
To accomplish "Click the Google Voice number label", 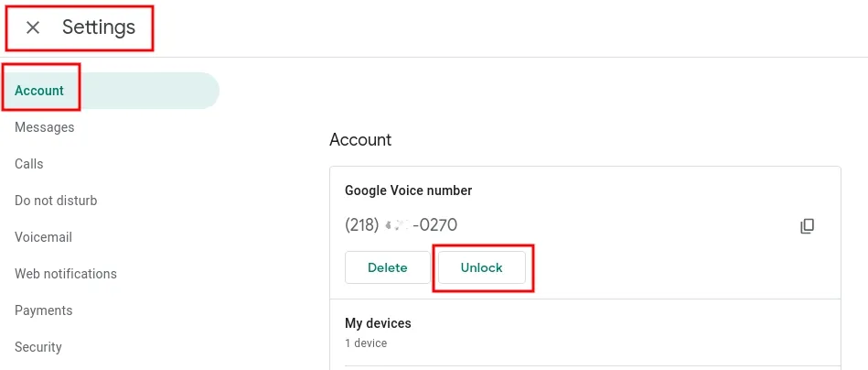I will click(x=409, y=190).
